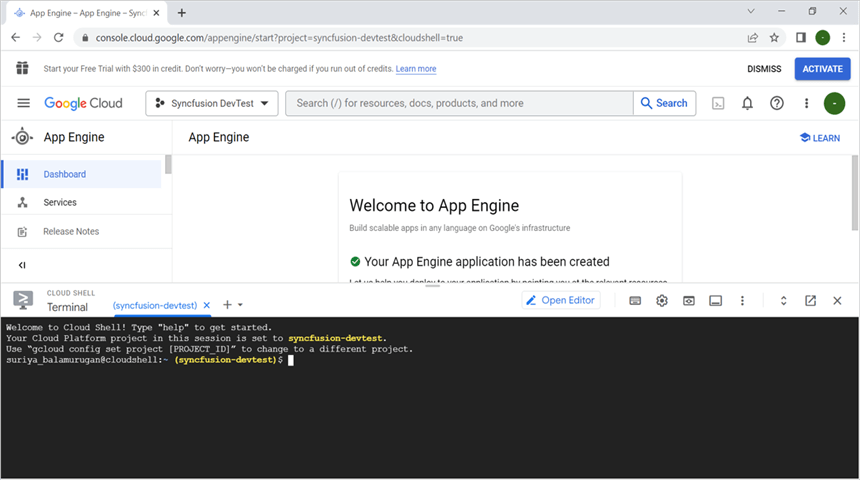Open the Google Cloud navigation menu

click(24, 103)
